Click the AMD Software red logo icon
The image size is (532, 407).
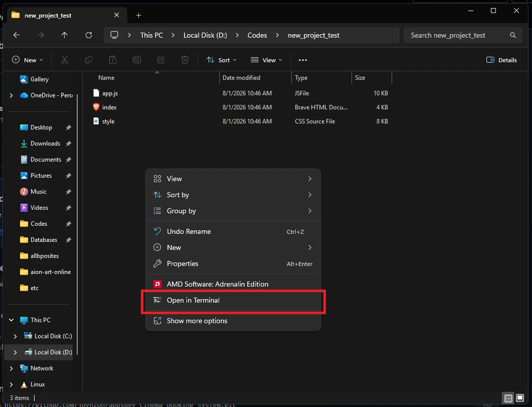pyautogui.click(x=157, y=284)
